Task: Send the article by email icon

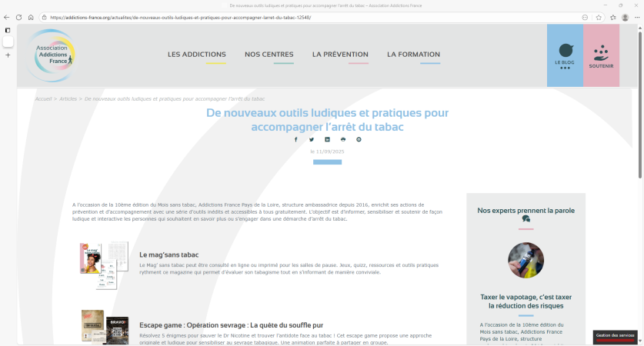Action: 359,139
